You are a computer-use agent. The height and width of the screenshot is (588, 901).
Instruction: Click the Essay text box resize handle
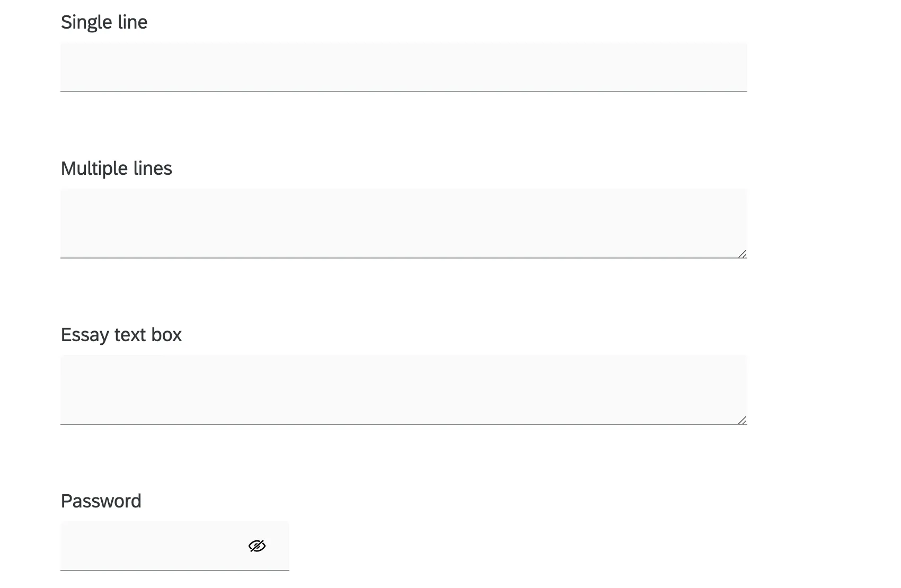(744, 421)
